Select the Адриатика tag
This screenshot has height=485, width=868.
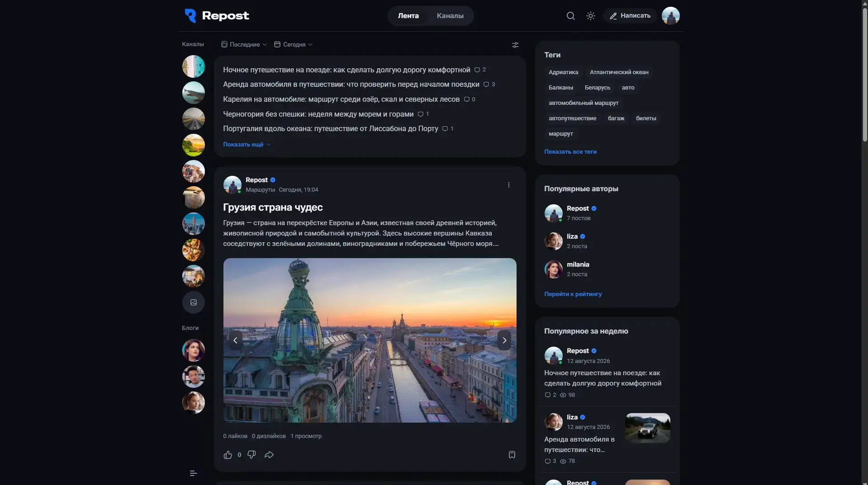(563, 72)
